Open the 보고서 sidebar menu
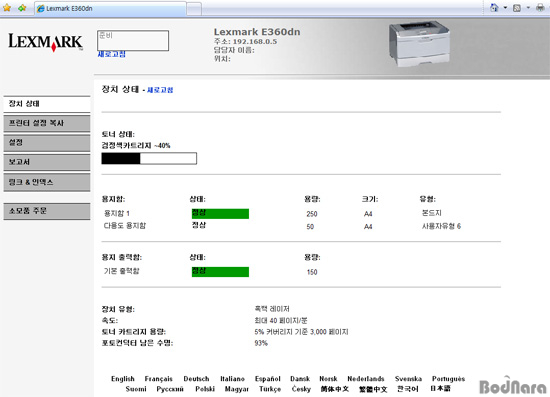 tap(47, 162)
